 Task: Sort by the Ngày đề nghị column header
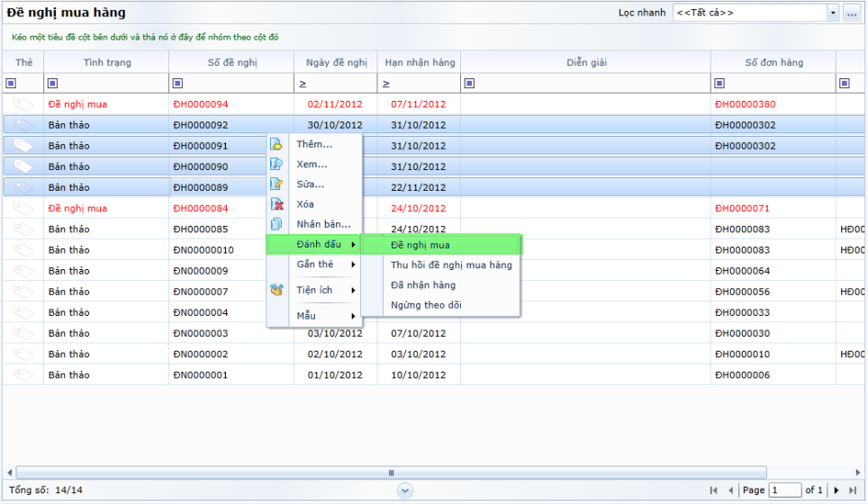tap(336, 62)
